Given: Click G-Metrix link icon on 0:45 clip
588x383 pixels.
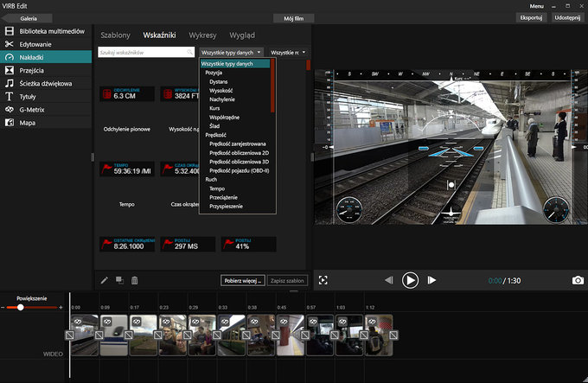Looking at the screenshot, I should tap(284, 322).
